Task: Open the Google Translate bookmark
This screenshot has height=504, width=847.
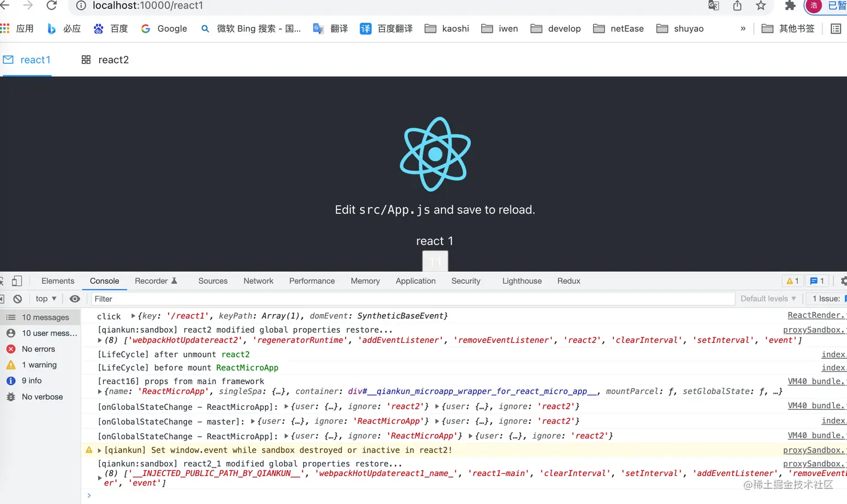Action: [x=331, y=29]
